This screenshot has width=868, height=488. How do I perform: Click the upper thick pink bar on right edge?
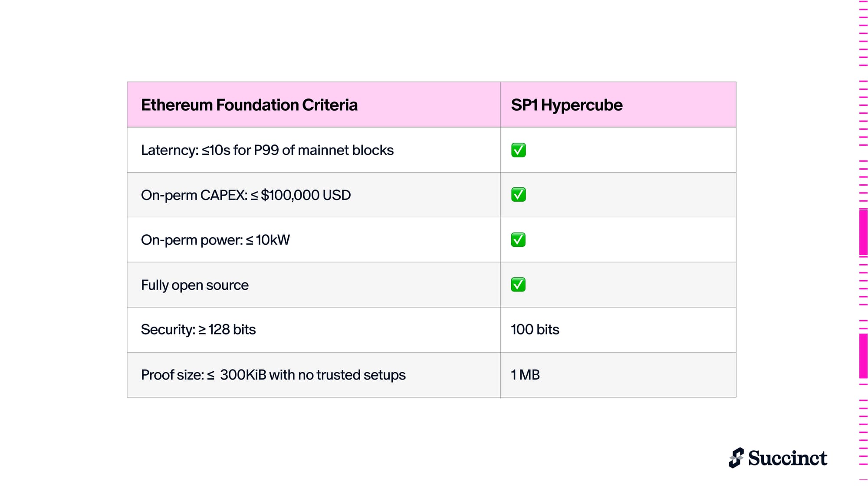click(x=863, y=233)
